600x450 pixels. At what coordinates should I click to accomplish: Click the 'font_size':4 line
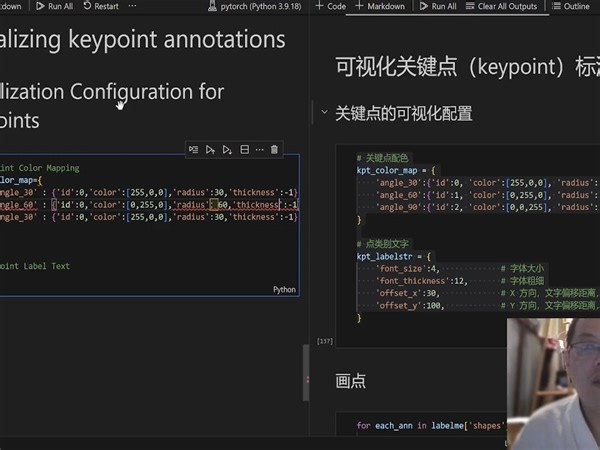(408, 269)
